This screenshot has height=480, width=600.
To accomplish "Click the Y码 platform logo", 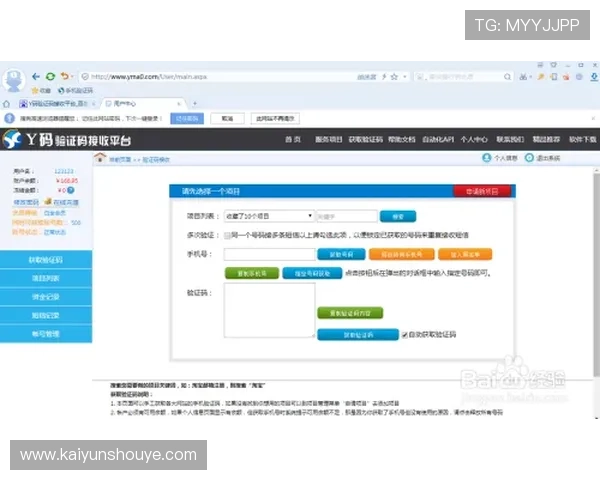I will pyautogui.click(x=66, y=139).
